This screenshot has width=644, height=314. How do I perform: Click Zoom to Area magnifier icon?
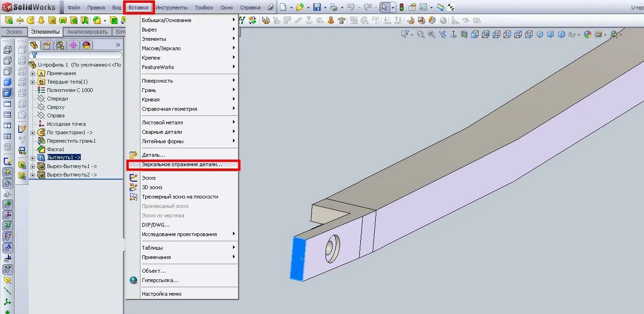(431, 34)
